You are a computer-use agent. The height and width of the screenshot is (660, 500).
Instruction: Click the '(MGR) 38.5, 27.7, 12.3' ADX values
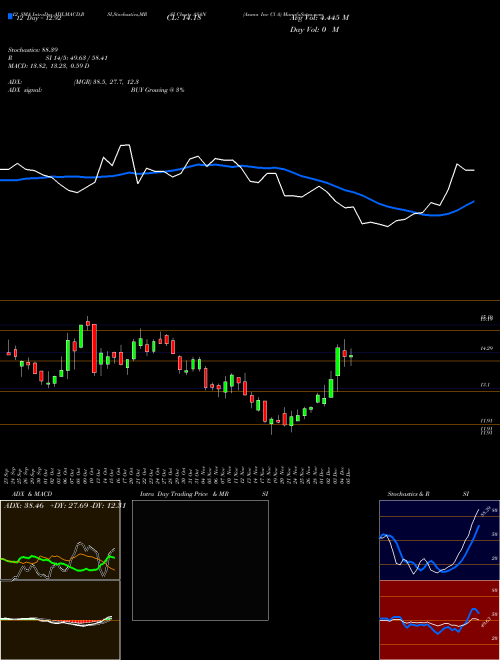click(106, 82)
